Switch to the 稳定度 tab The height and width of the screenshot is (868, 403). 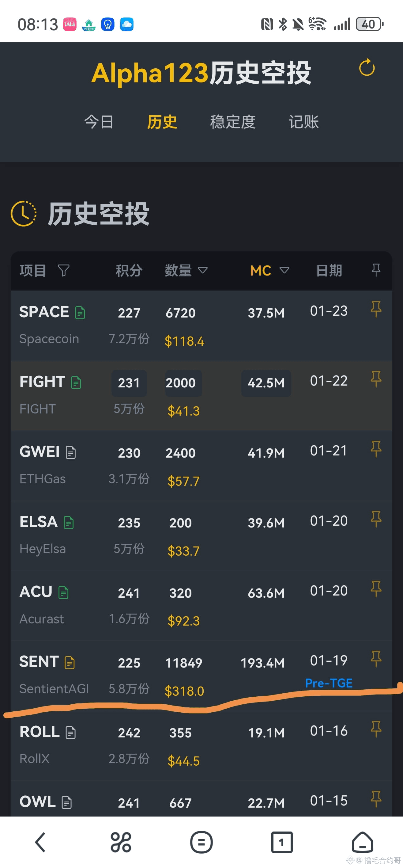(x=233, y=122)
